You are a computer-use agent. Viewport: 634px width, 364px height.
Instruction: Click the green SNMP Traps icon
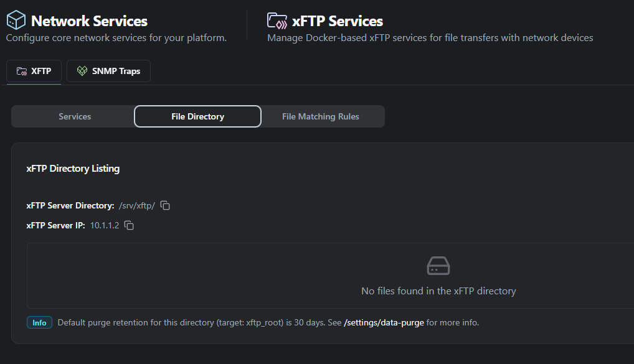pos(82,71)
